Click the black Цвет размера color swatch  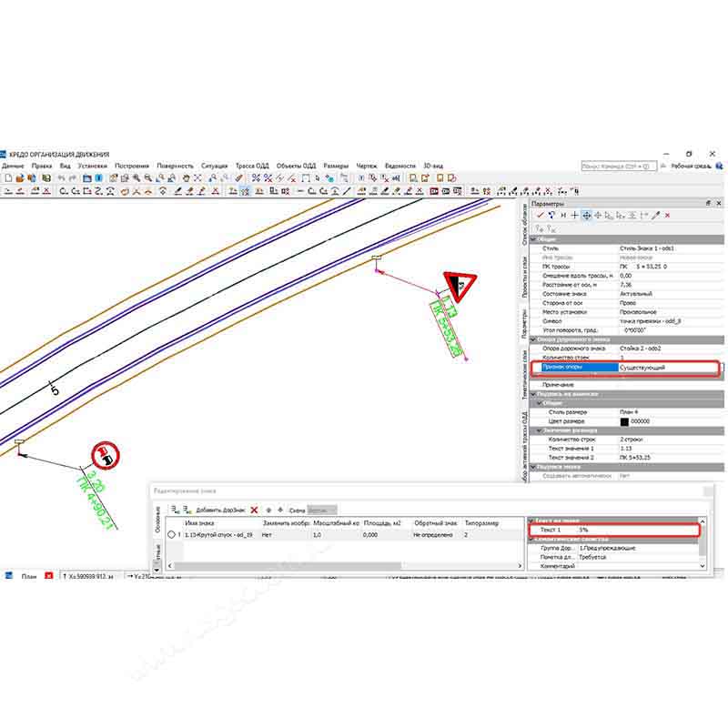coord(623,421)
